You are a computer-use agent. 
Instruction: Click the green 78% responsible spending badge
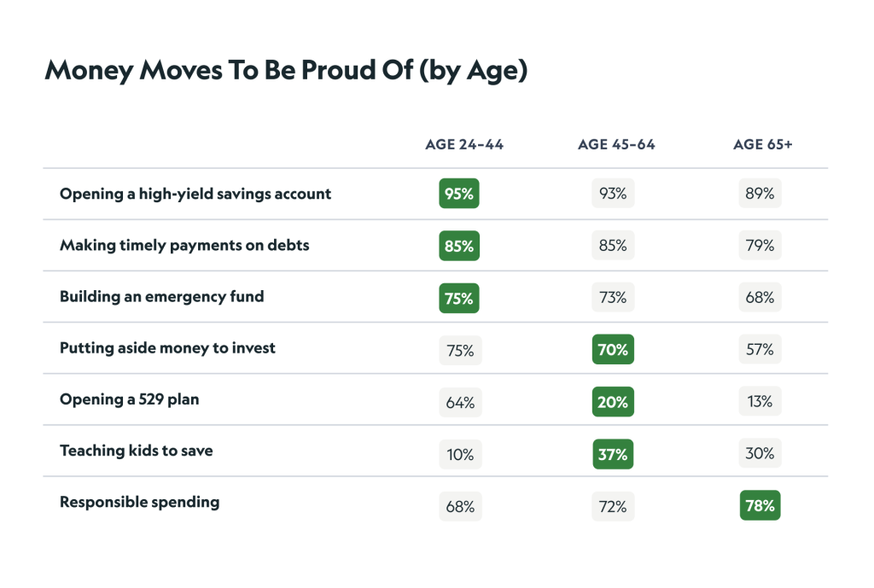760,505
